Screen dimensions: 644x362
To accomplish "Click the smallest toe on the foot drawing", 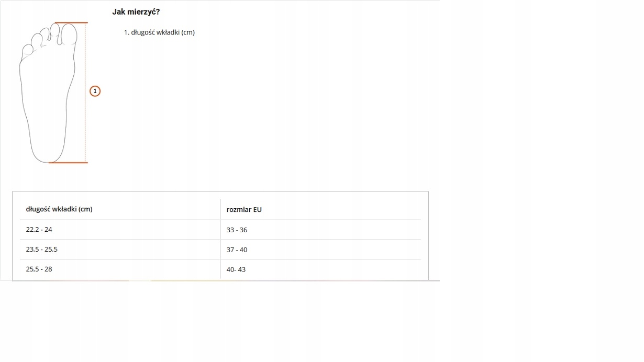I will pos(27,50).
